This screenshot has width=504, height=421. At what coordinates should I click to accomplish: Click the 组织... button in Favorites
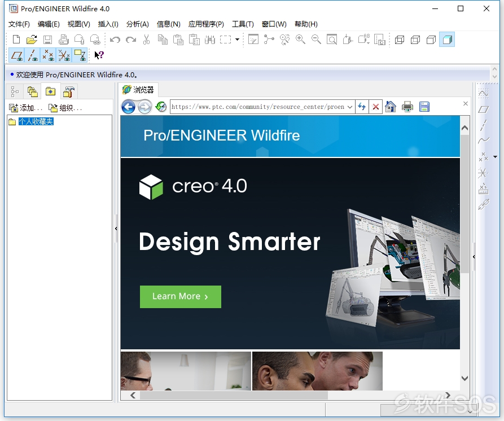65,108
